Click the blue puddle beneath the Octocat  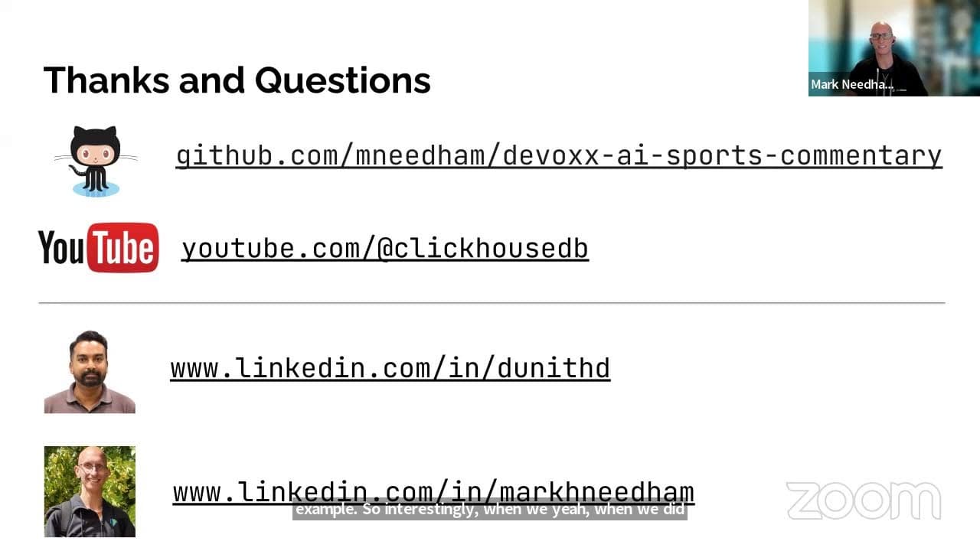(x=96, y=190)
